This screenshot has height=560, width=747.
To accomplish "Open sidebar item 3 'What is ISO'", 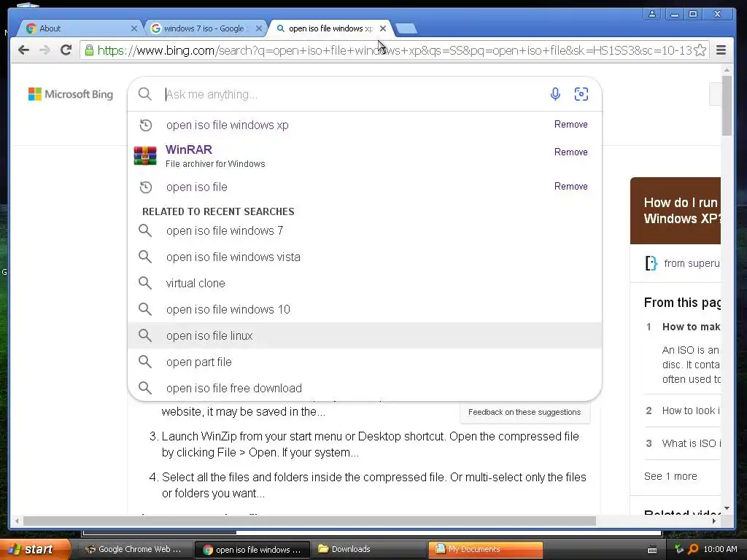I will tap(692, 443).
